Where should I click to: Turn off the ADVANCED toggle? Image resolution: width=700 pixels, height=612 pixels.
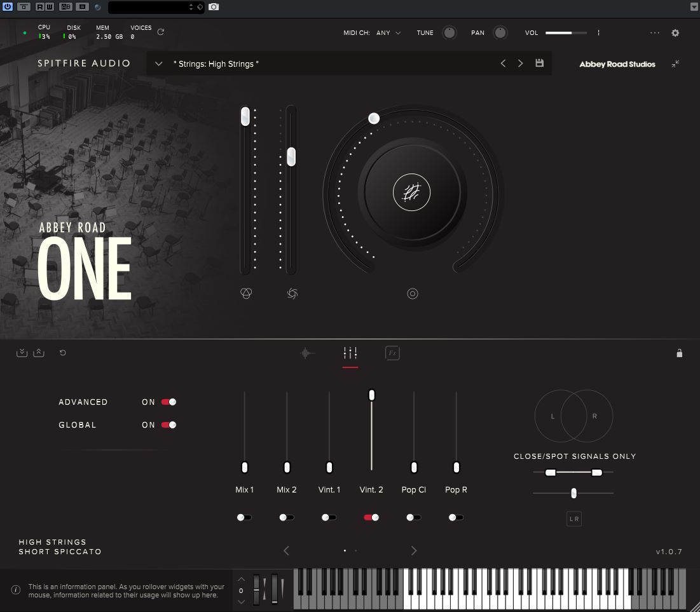(x=168, y=402)
